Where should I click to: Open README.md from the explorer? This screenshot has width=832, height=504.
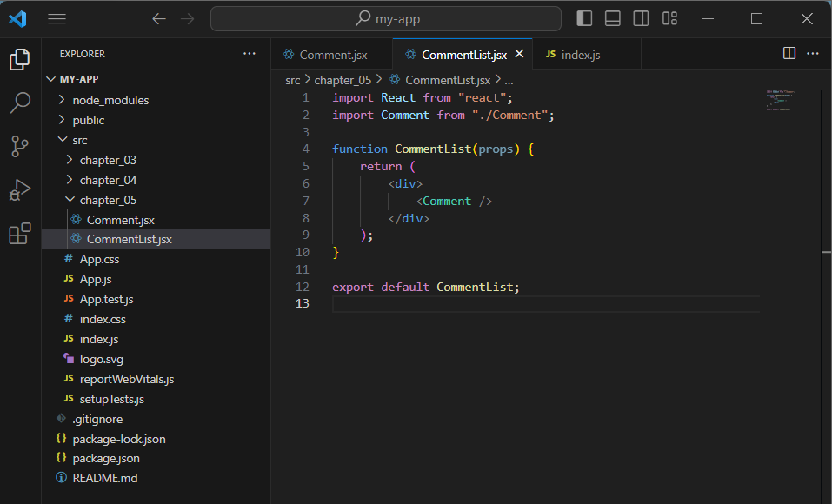(156, 478)
